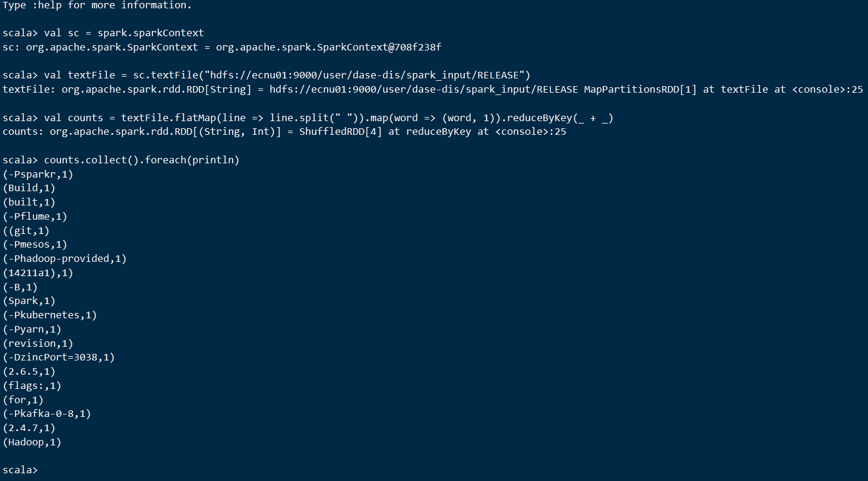Select the (14211a1),1) output line

click(38, 273)
